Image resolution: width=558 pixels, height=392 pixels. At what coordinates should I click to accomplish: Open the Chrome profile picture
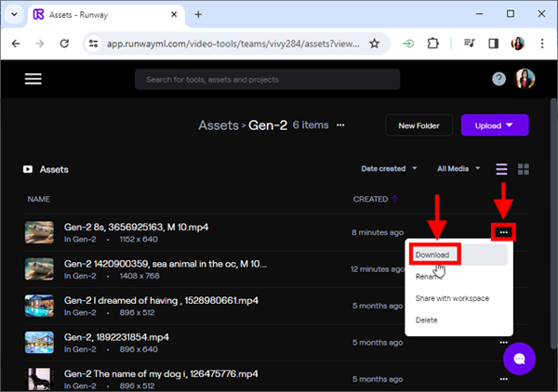pyautogui.click(x=518, y=44)
